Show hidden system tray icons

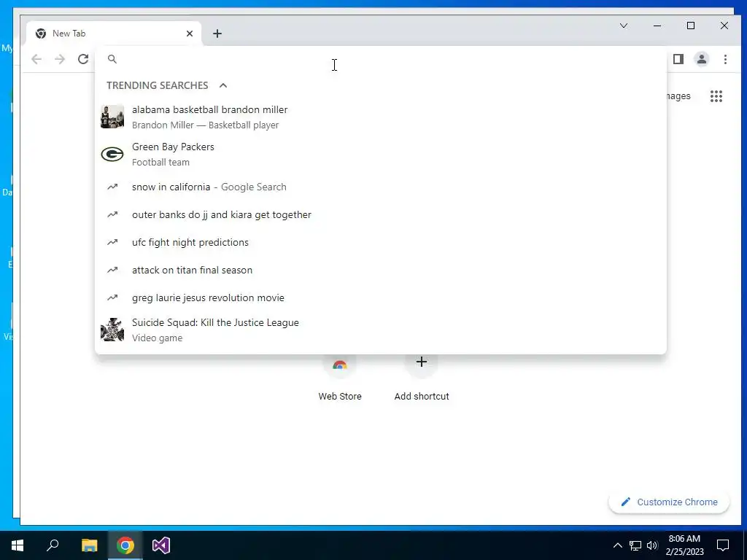pos(617,545)
